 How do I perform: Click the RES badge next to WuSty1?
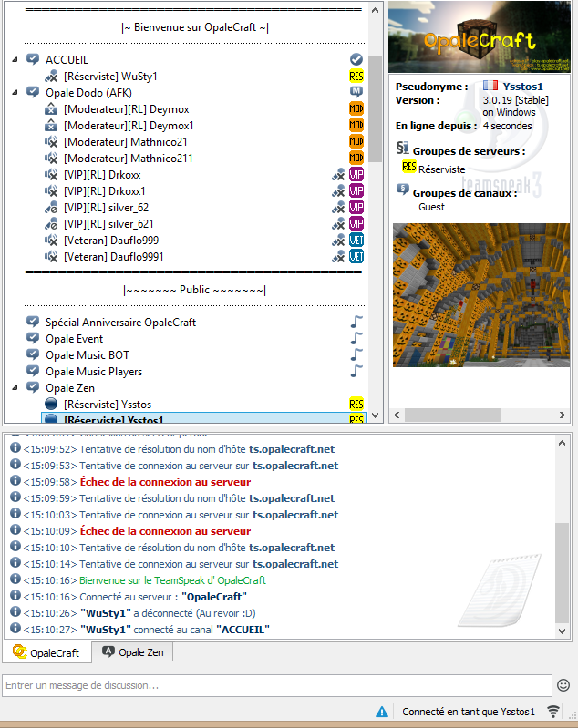356,77
